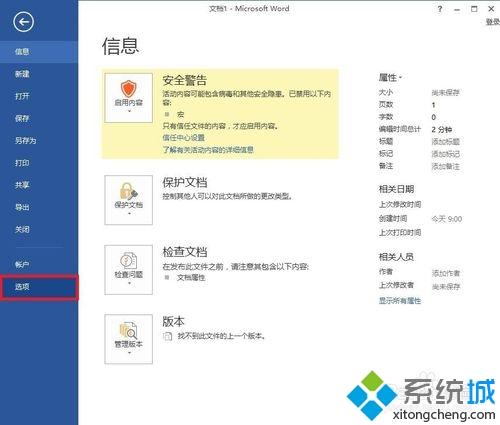
Task: Click the 保护文档 section heading
Action: click(185, 182)
